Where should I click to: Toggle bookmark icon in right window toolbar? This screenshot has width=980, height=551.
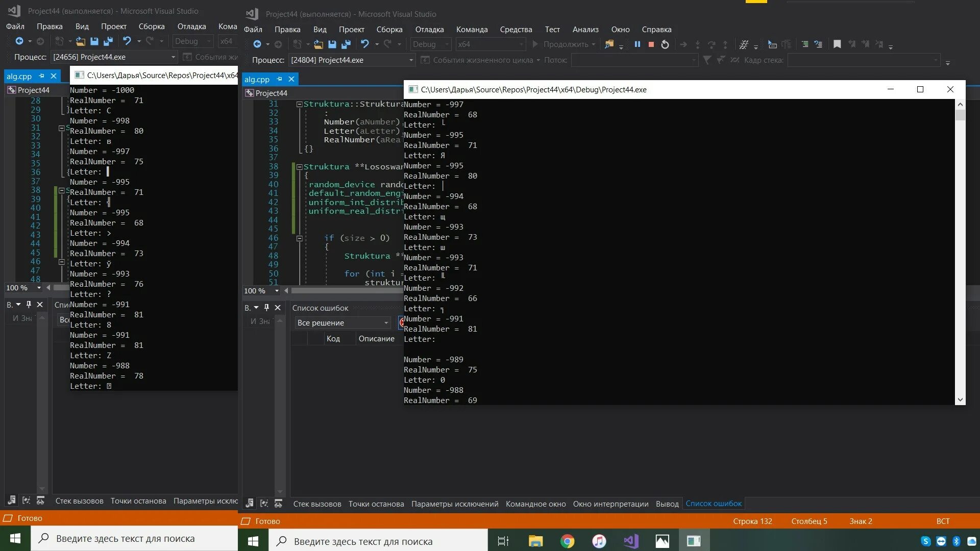pos(837,44)
